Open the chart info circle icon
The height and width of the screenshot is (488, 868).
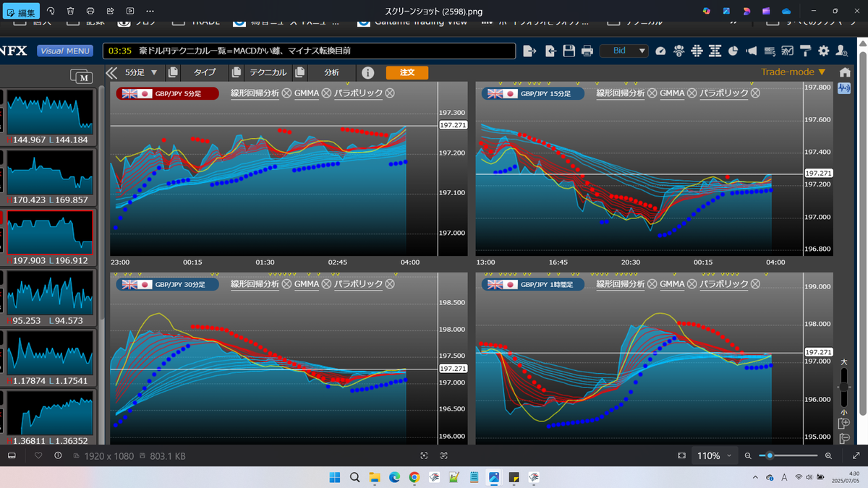coord(367,72)
